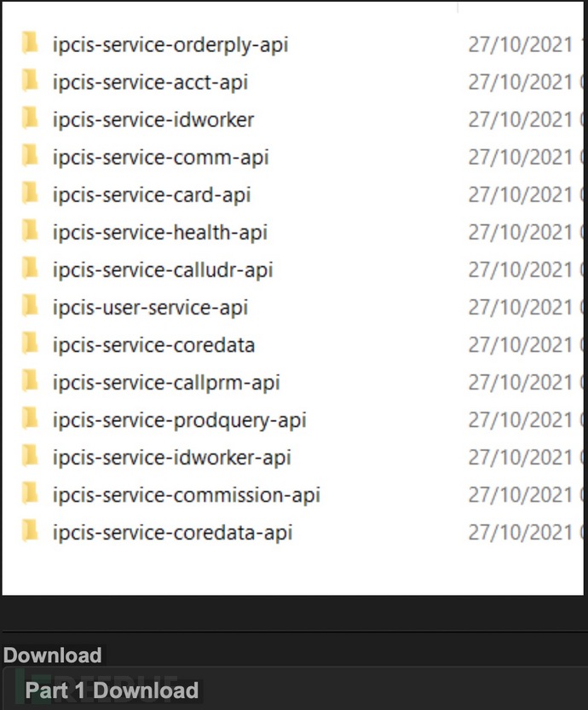Click folder icon beside ipcis-service-acct-api

pos(31,81)
